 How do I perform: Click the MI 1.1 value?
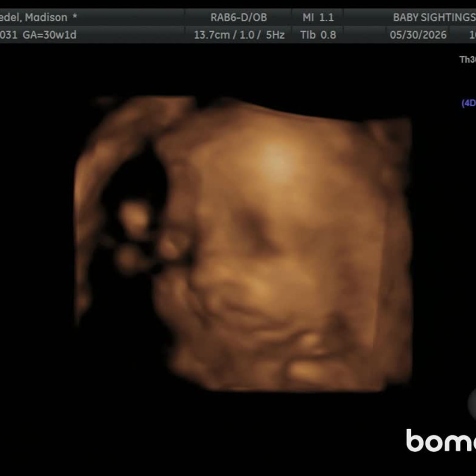(x=318, y=18)
